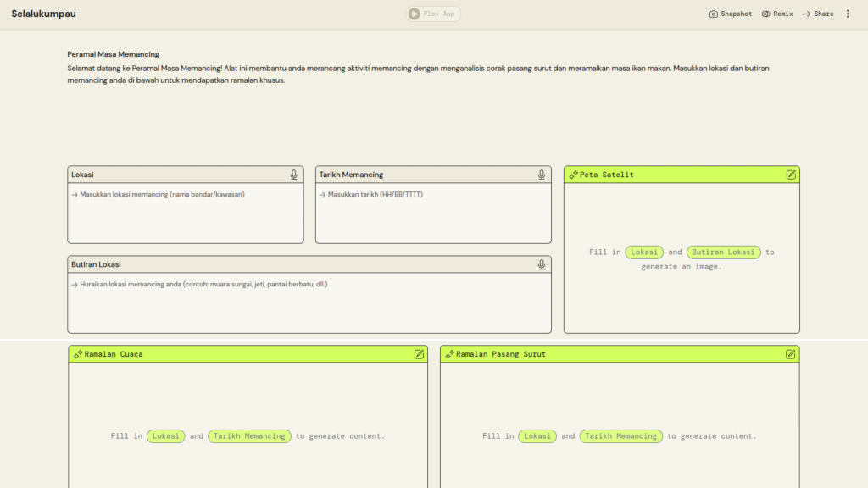Click the Selalukumpau app title

[x=43, y=14]
